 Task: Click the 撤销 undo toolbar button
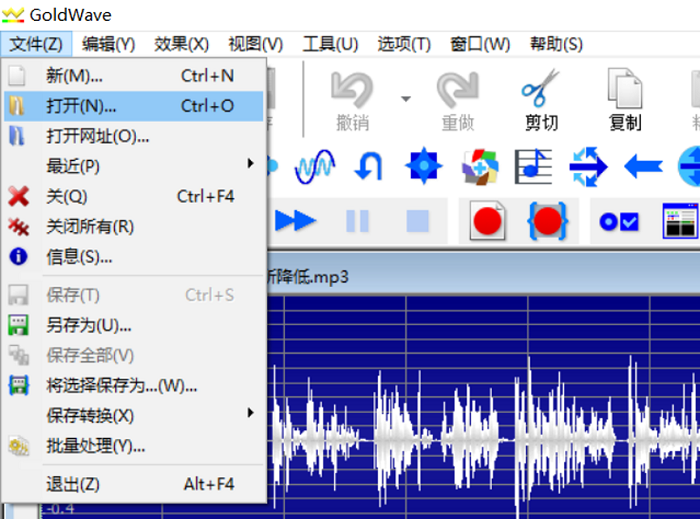[352, 100]
